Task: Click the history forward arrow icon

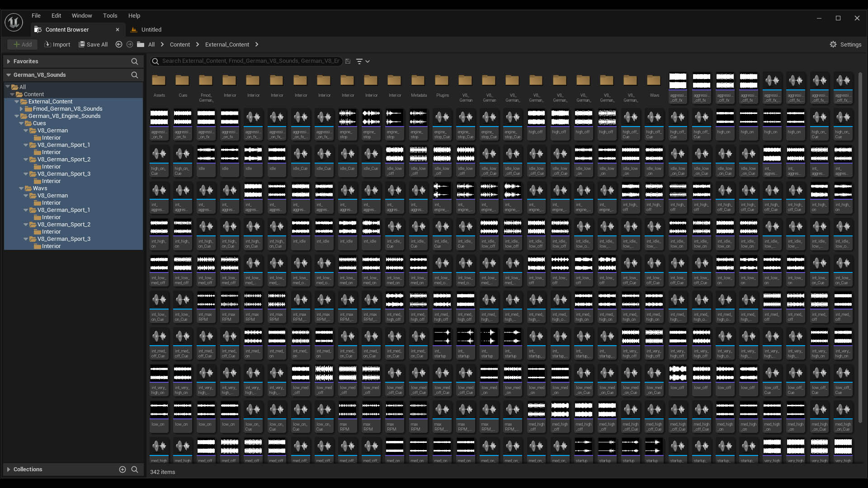Action: point(130,44)
